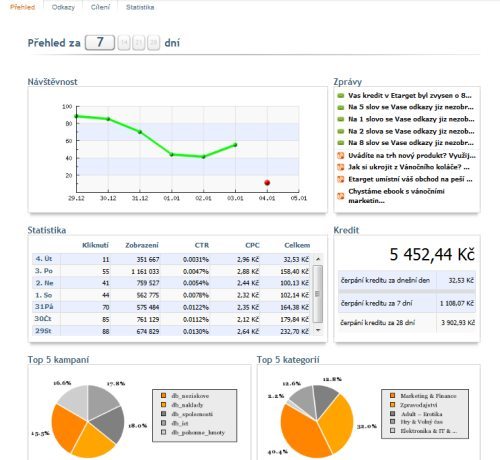Viewport: 500px width, 460px height.
Task: Click orange icon next to 'Jak si ukrojit'
Action: pyautogui.click(x=340, y=167)
